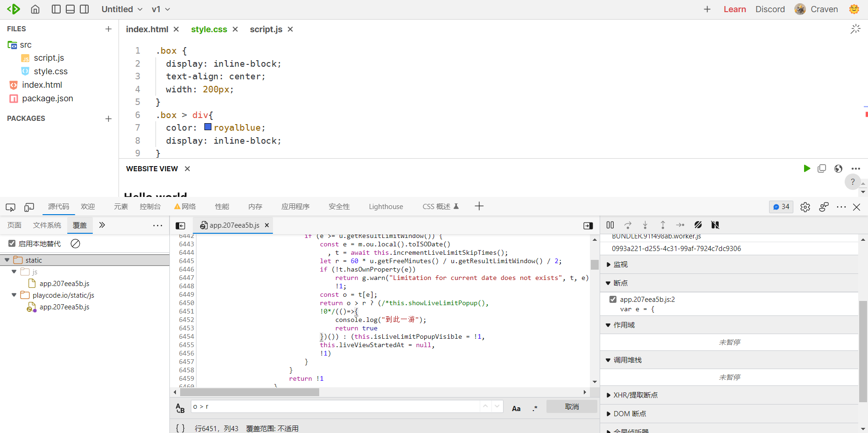Select the inspect element tool
Screen dimensions: 868x433
[10, 207]
